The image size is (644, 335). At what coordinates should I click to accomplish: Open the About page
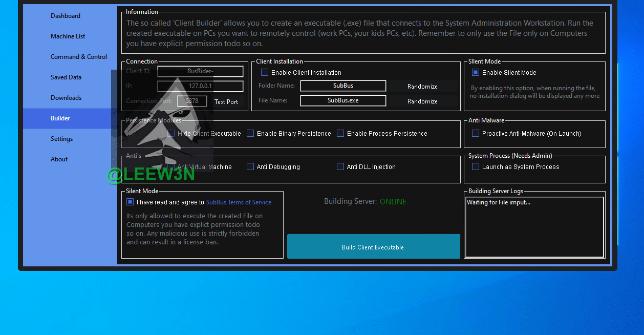point(59,159)
